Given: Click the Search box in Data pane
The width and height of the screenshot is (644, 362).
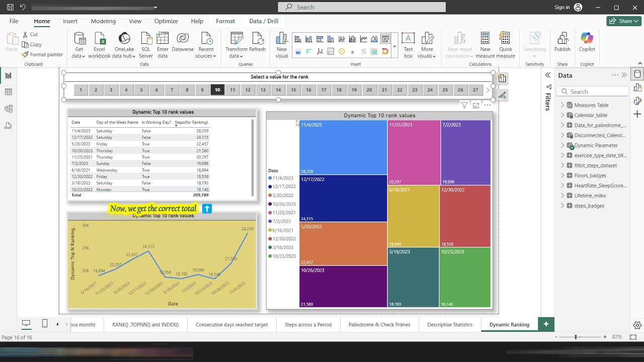Looking at the screenshot, I should (x=593, y=92).
